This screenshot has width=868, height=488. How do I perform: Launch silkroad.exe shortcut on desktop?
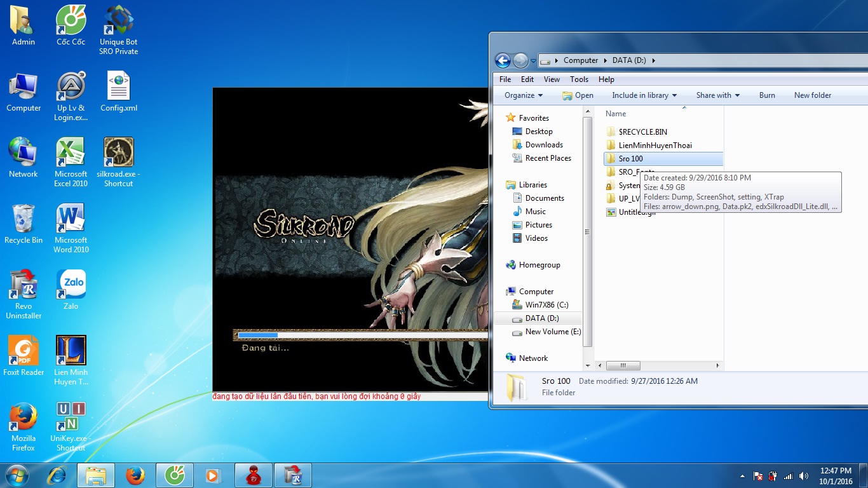(118, 163)
